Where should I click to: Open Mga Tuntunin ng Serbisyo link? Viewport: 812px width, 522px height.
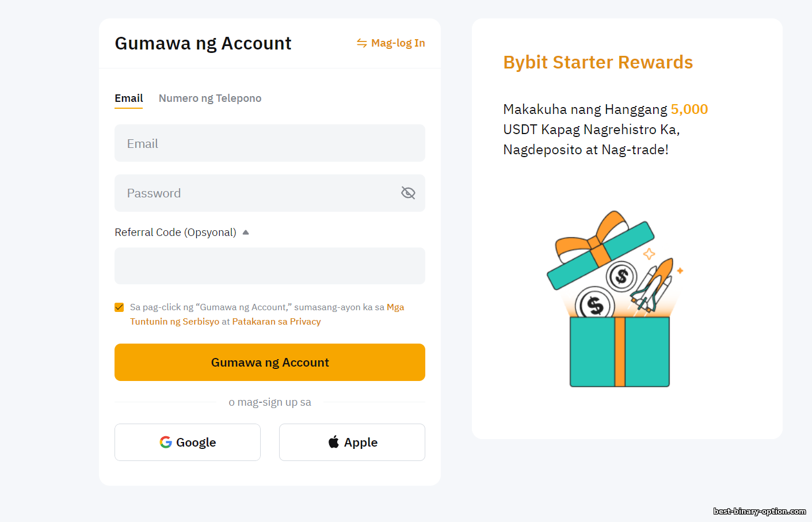174,322
